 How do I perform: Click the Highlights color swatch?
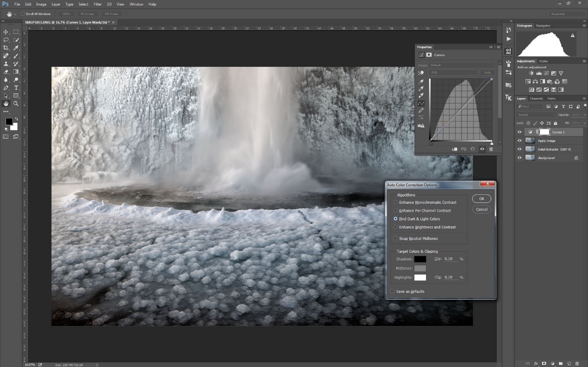[x=420, y=277]
